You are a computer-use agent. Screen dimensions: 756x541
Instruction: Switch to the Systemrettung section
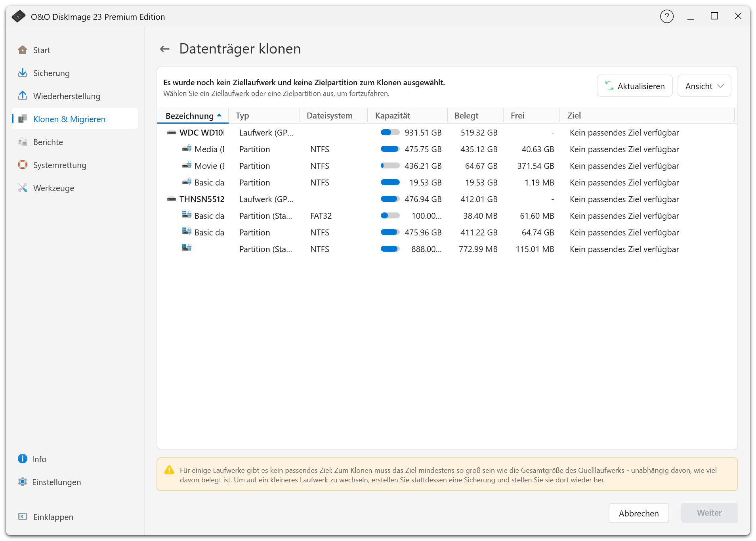pos(75,165)
